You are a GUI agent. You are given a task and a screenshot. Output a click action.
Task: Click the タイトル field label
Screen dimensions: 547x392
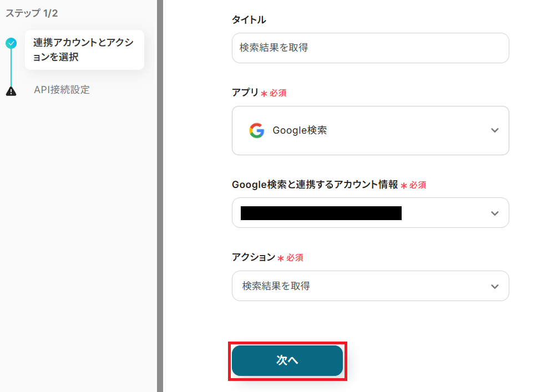[x=249, y=20]
